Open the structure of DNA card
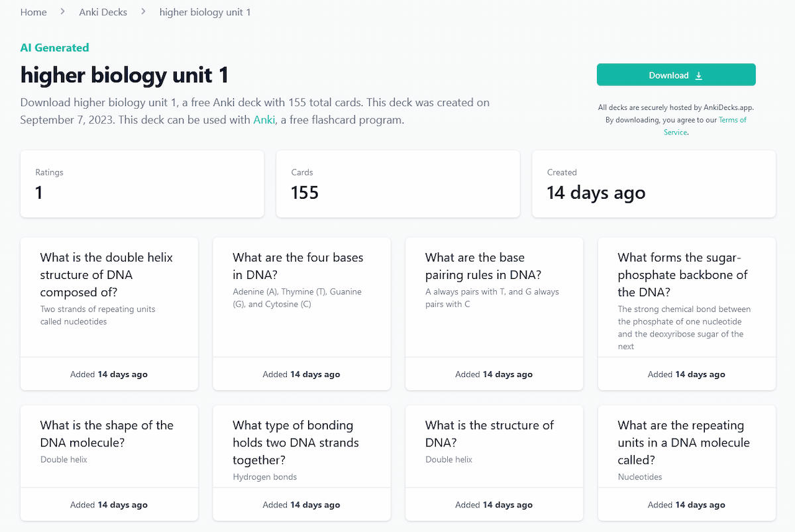The image size is (795, 532). click(494, 462)
